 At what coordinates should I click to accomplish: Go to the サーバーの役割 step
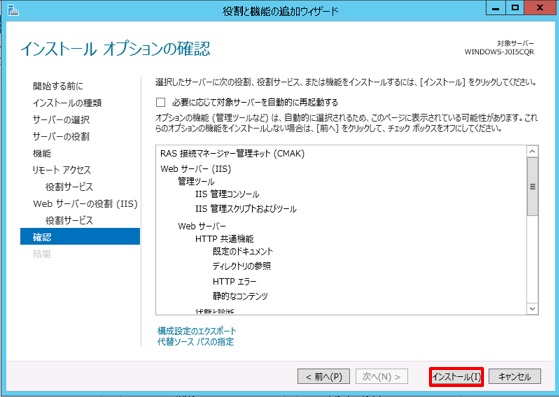pyautogui.click(x=61, y=136)
